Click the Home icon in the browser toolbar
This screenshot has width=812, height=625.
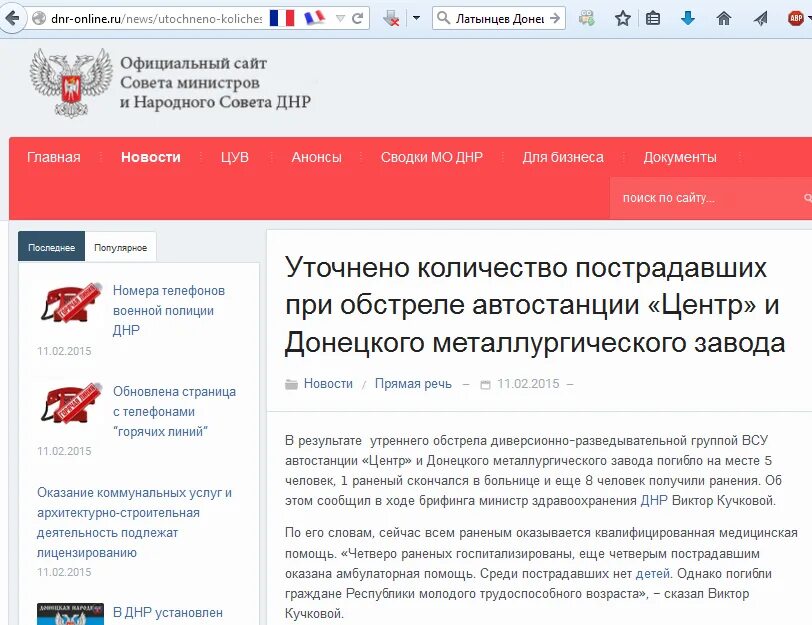723,18
